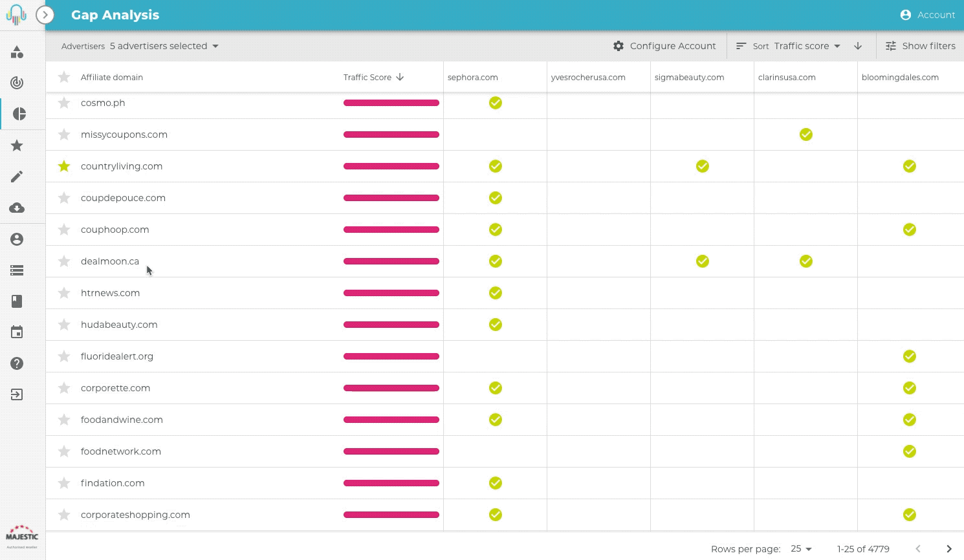
Task: Click the sephora.com column header
Action: pos(473,77)
